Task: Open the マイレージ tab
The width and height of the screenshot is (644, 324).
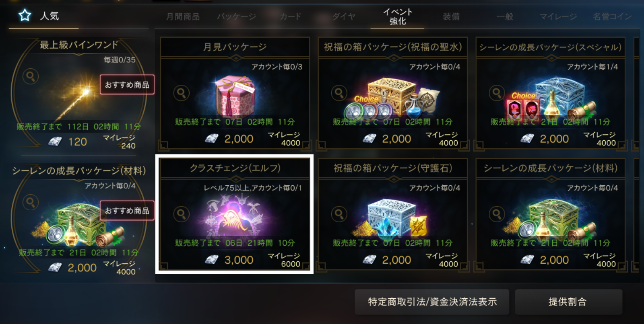Action: pos(558,16)
